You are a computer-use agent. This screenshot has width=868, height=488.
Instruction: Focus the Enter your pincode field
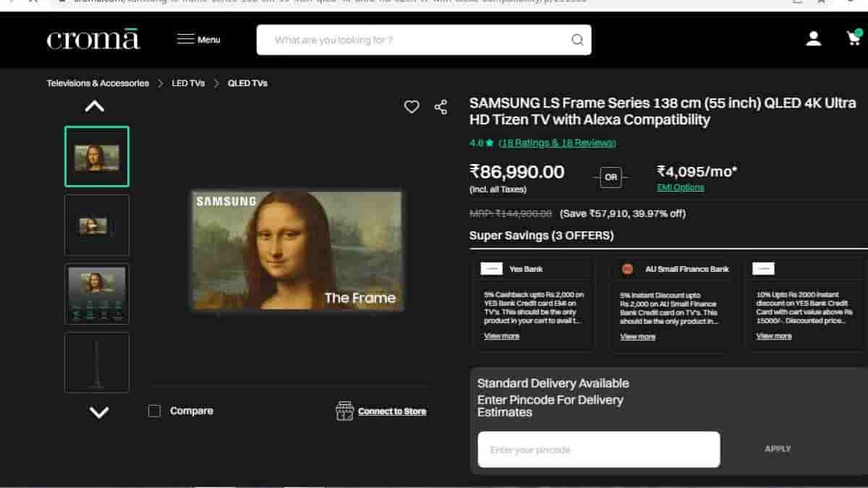(598, 450)
